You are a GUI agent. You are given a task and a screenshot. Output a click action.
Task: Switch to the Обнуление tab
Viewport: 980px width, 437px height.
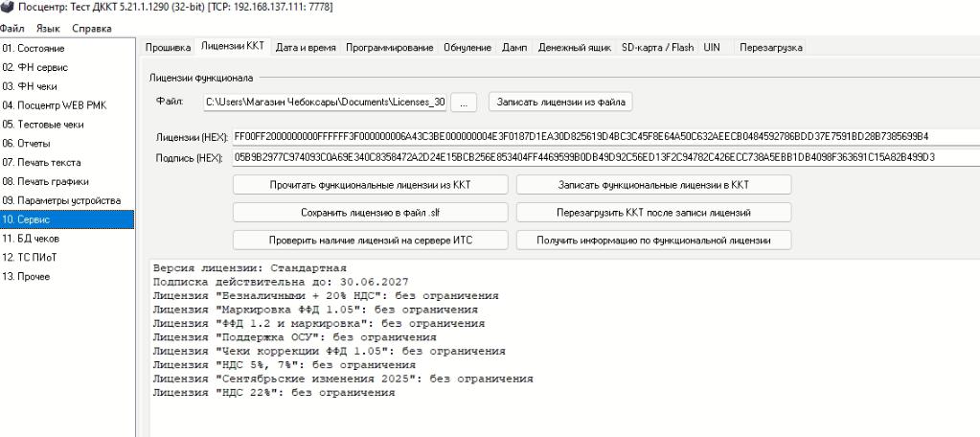[467, 48]
